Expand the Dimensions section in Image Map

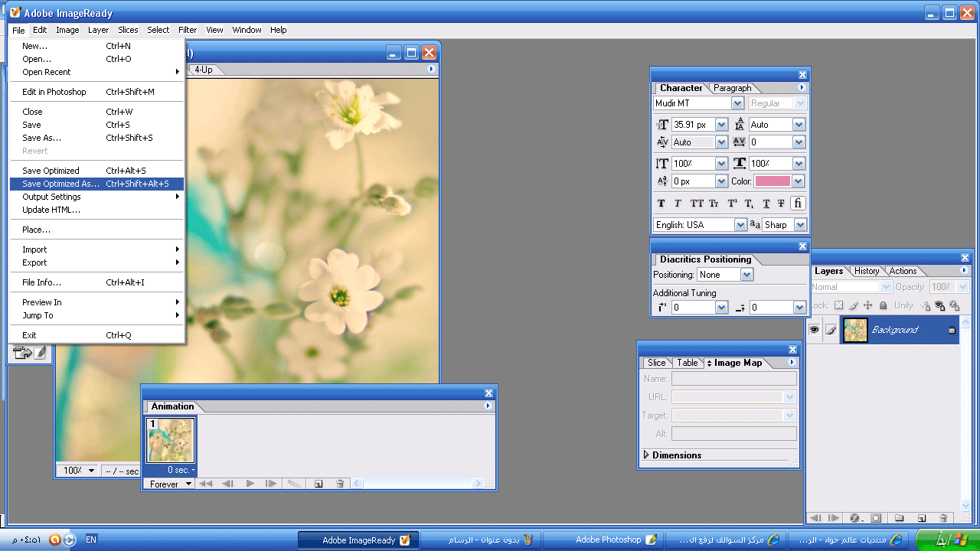pyautogui.click(x=646, y=455)
